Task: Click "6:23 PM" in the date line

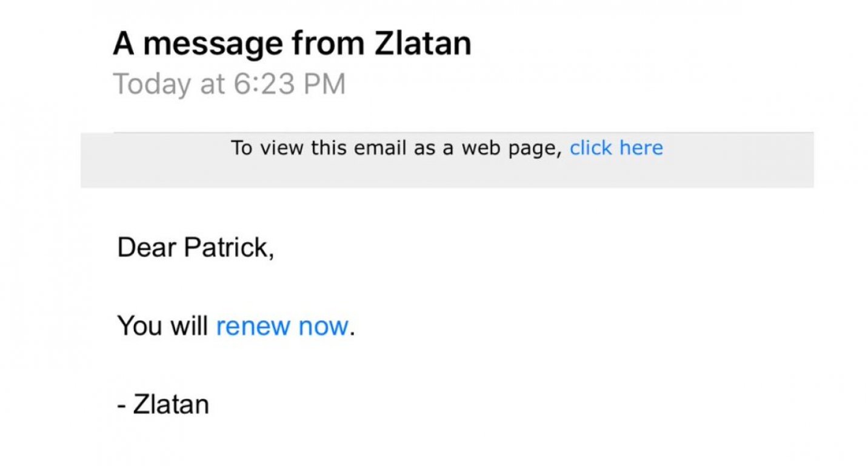Action: click(x=289, y=84)
